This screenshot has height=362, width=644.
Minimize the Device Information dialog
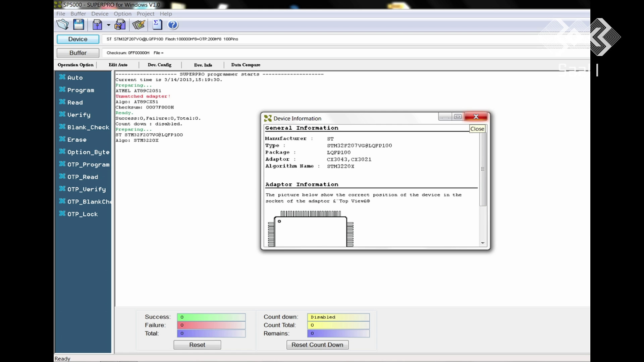point(445,117)
